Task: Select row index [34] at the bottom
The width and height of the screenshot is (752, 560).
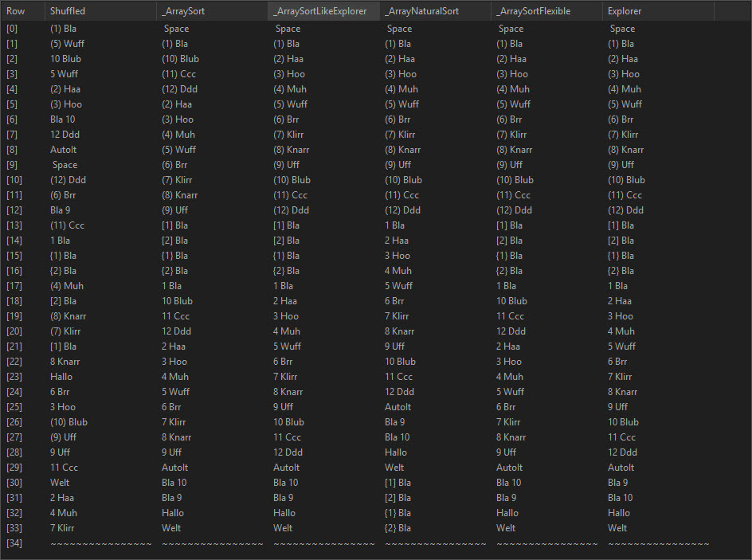Action: (15, 543)
